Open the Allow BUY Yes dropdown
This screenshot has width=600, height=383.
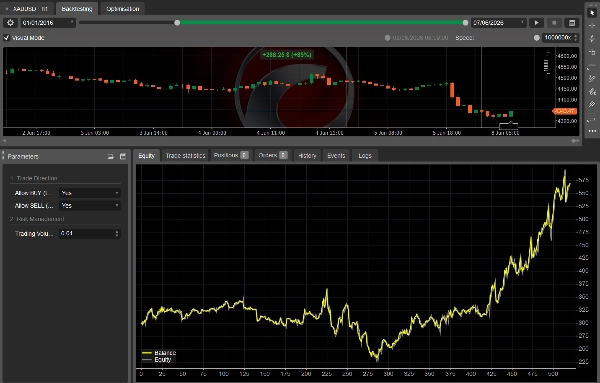pyautogui.click(x=90, y=193)
